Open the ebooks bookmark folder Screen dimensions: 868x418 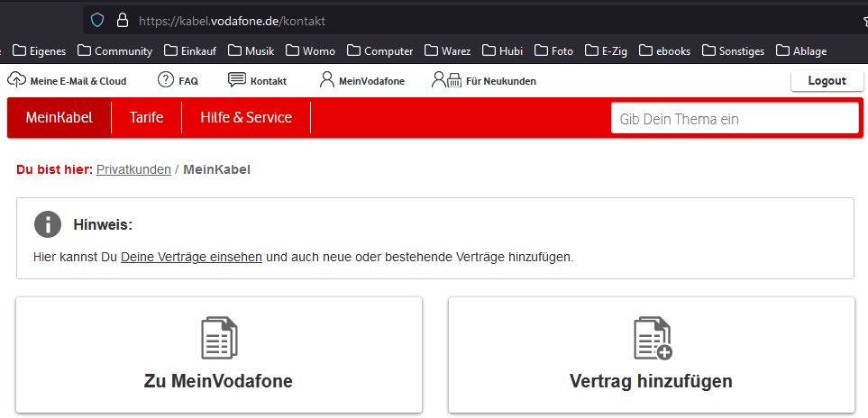tap(664, 50)
